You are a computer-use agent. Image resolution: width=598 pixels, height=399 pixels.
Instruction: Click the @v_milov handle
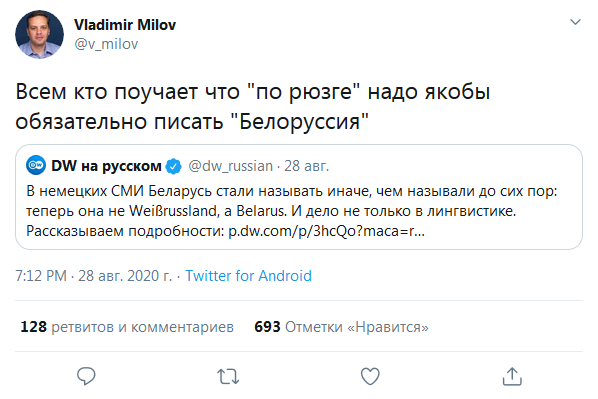pyautogui.click(x=106, y=44)
